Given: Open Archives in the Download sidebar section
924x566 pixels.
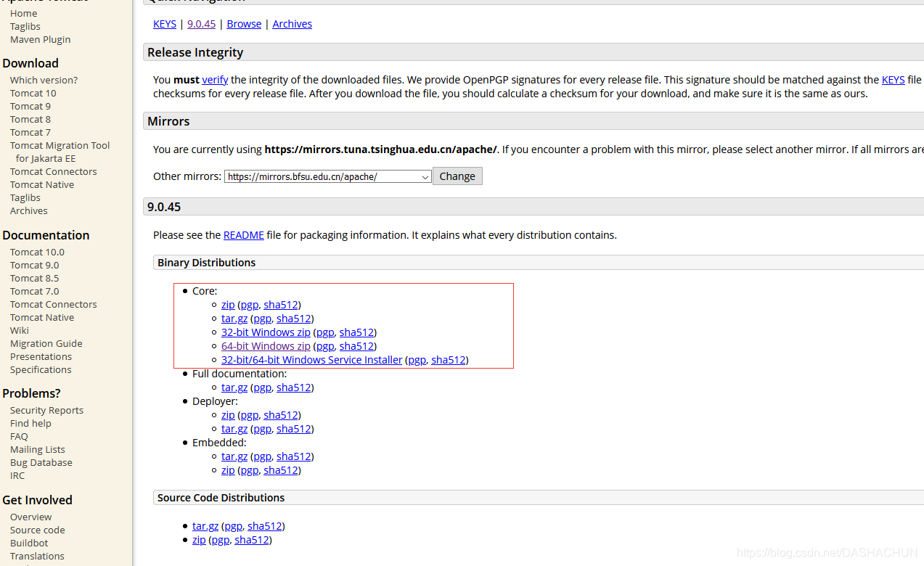Looking at the screenshot, I should (29, 210).
